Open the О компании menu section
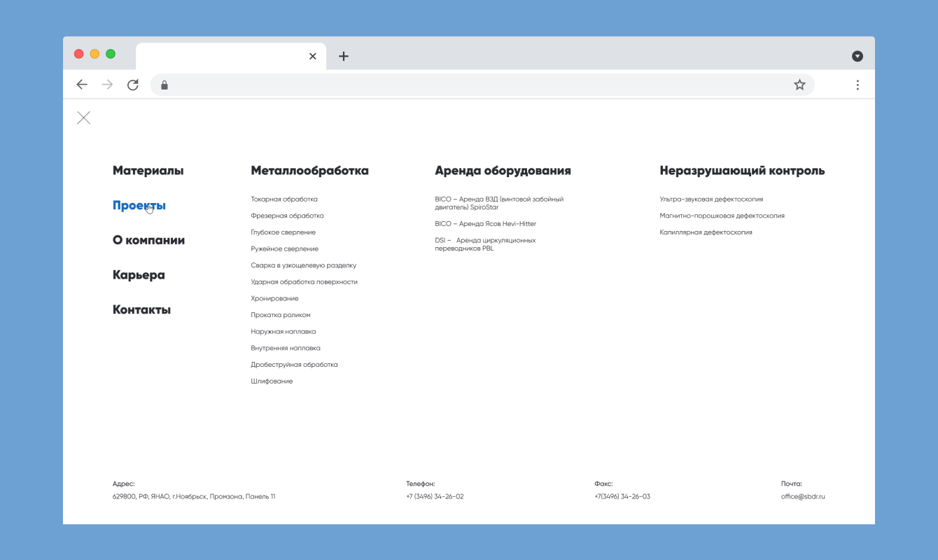The width and height of the screenshot is (938, 560). click(148, 240)
